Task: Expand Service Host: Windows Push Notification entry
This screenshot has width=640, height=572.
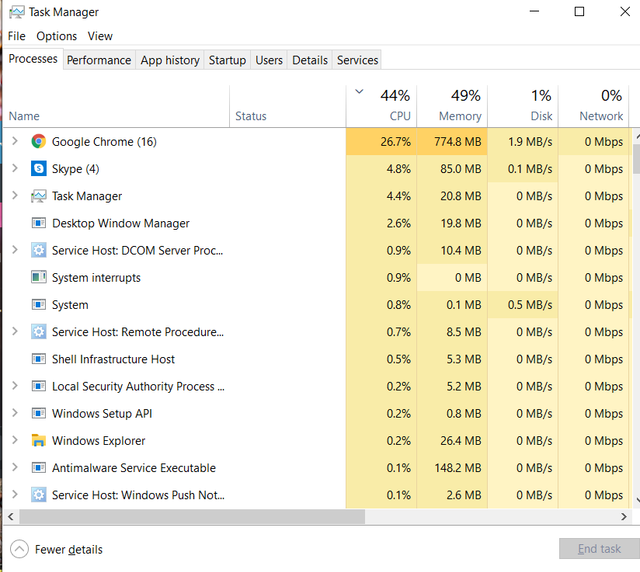Action: coord(15,494)
